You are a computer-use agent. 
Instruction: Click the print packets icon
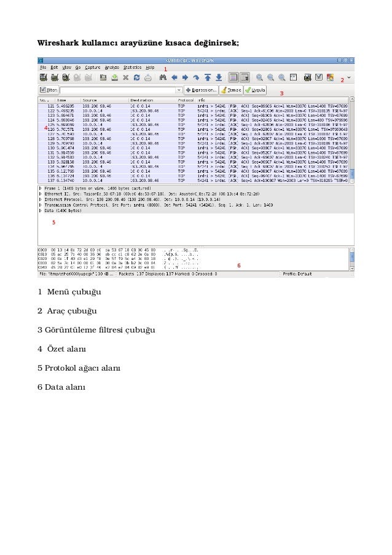click(x=148, y=77)
